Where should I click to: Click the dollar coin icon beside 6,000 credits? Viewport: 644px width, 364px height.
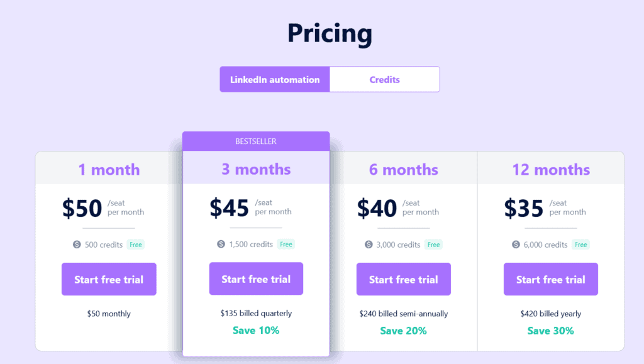click(x=515, y=245)
